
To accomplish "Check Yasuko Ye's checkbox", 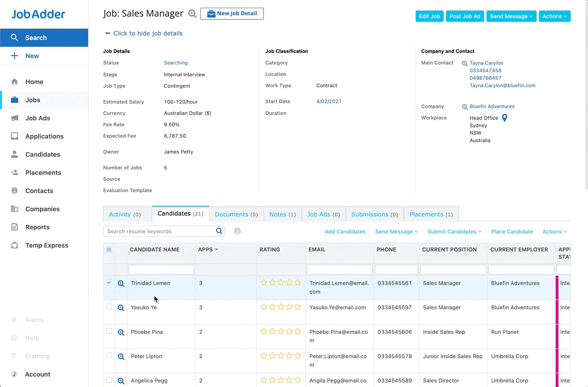I will click(x=109, y=307).
